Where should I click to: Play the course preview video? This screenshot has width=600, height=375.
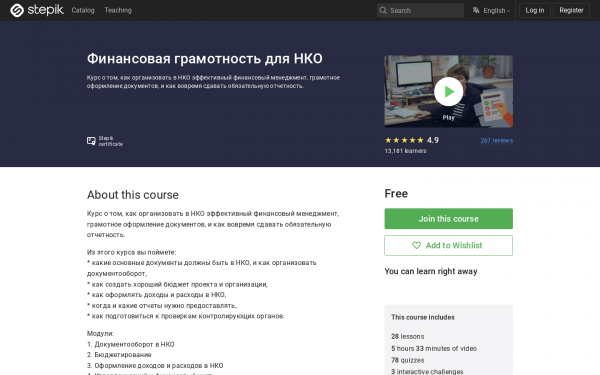click(x=448, y=92)
